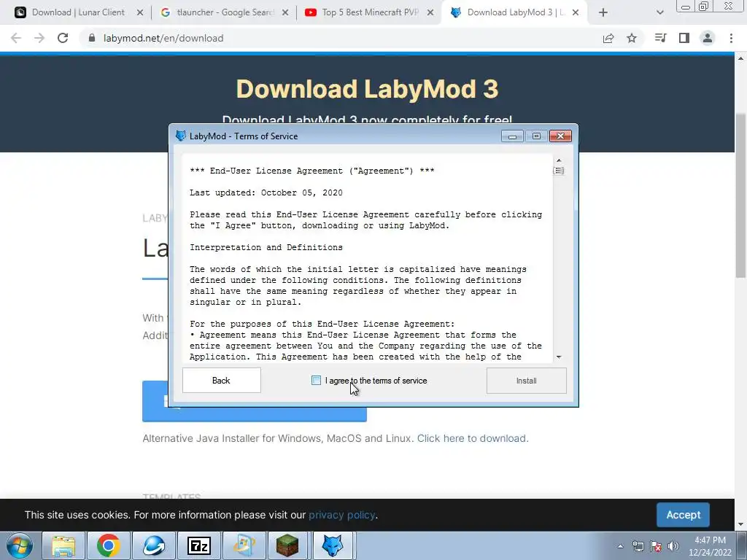Click the license text scrollbar thumb
The width and height of the screenshot is (747, 560).
[x=559, y=171]
